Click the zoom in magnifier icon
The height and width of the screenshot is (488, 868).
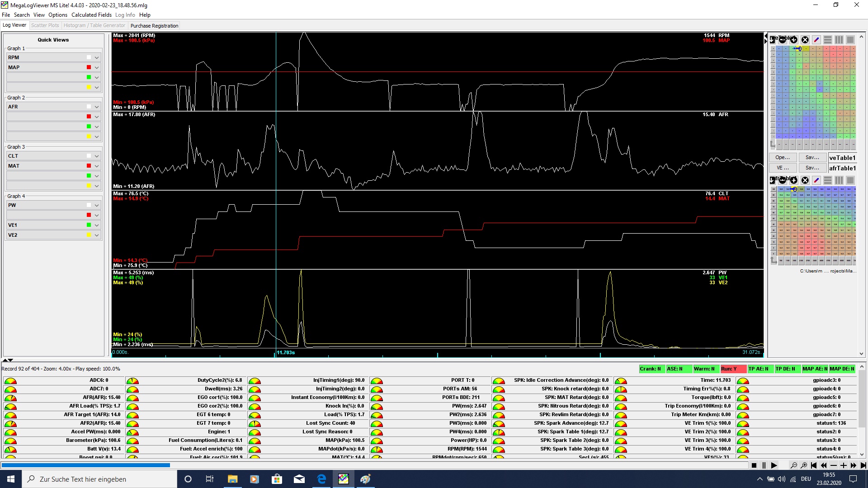click(804, 465)
